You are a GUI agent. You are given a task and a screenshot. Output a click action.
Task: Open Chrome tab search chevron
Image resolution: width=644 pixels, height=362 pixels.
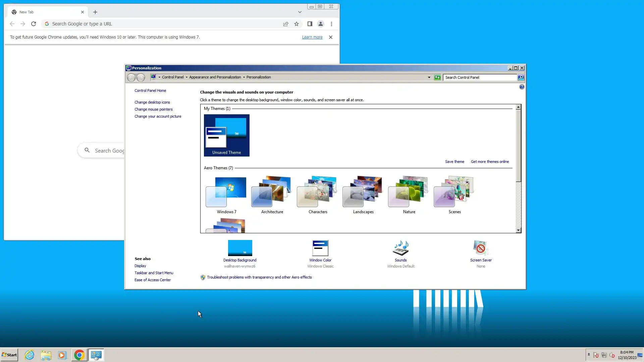point(300,12)
